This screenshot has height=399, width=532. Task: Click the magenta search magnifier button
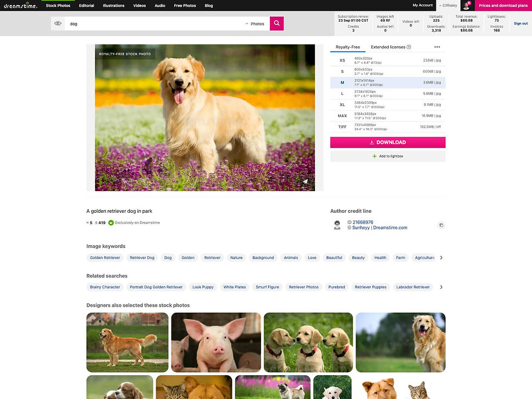(x=276, y=23)
